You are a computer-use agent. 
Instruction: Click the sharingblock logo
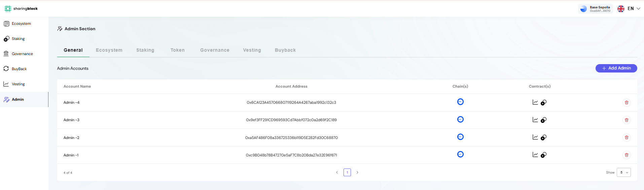tap(21, 8)
